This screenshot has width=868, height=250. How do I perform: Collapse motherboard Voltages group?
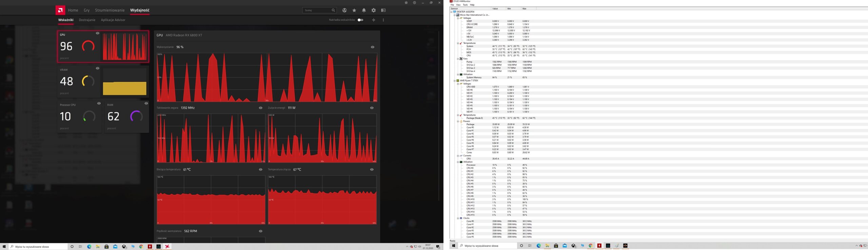pyautogui.click(x=458, y=18)
